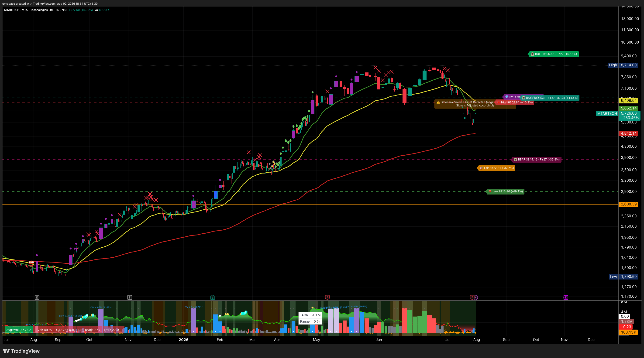The height and width of the screenshot is (358, 644).
Task: Click the +272.50 (+5.00%) price change text
Action: pos(80,10)
